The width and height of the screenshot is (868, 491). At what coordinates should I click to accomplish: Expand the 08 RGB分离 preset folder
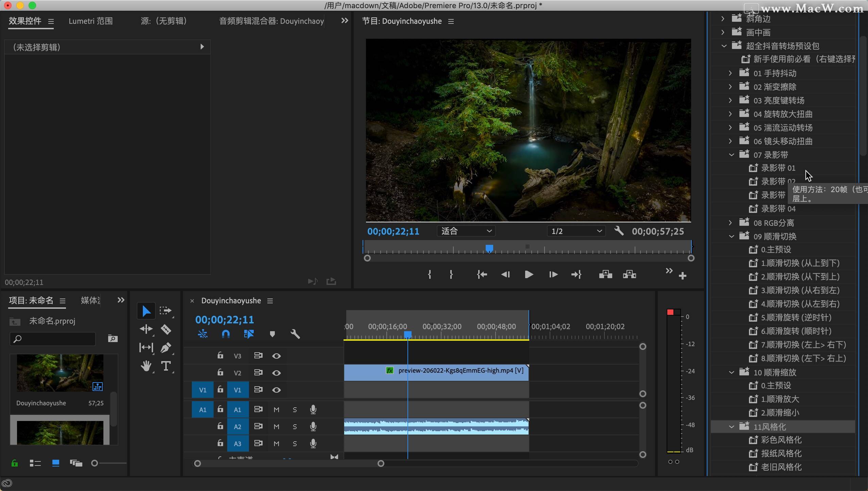730,223
